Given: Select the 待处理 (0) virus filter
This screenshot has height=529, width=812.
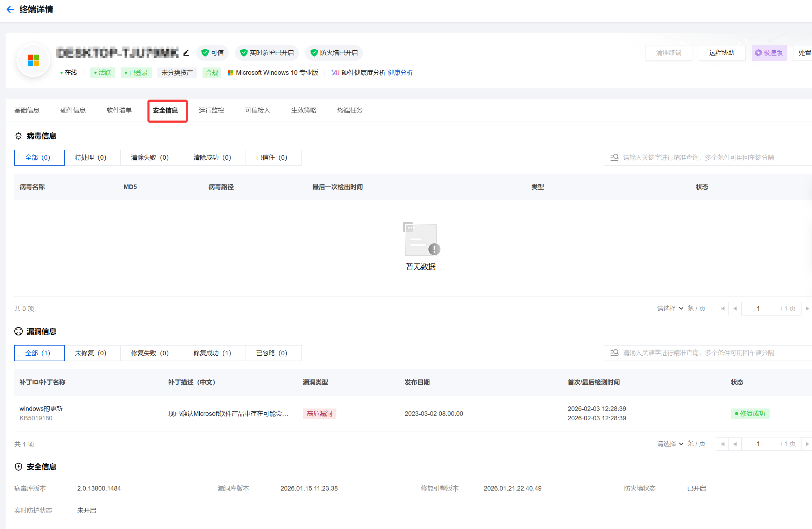Looking at the screenshot, I should click(x=91, y=158).
